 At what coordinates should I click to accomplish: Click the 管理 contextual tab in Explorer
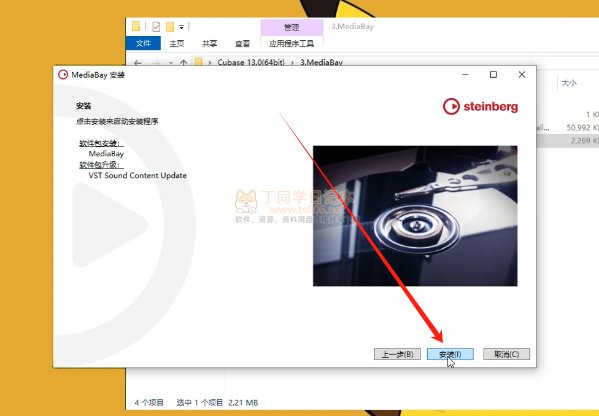tap(291, 27)
